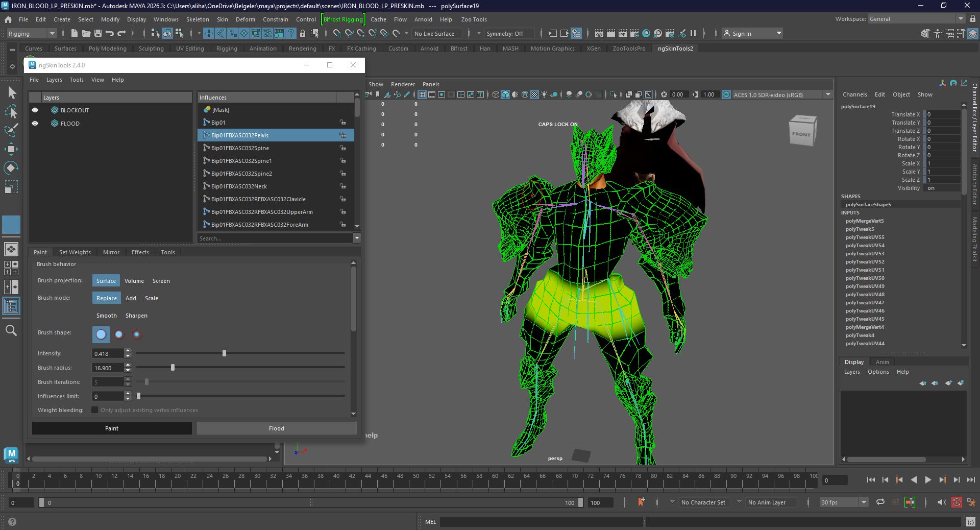Select the ngSkinTools2 shelf tab

(675, 49)
